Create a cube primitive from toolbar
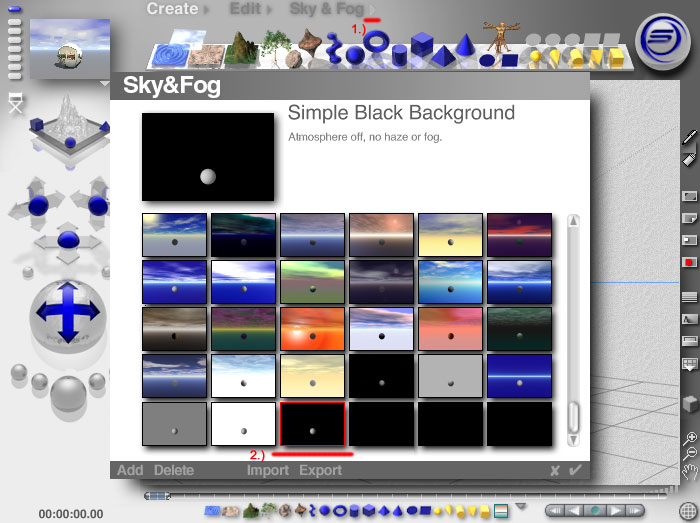 (422, 45)
